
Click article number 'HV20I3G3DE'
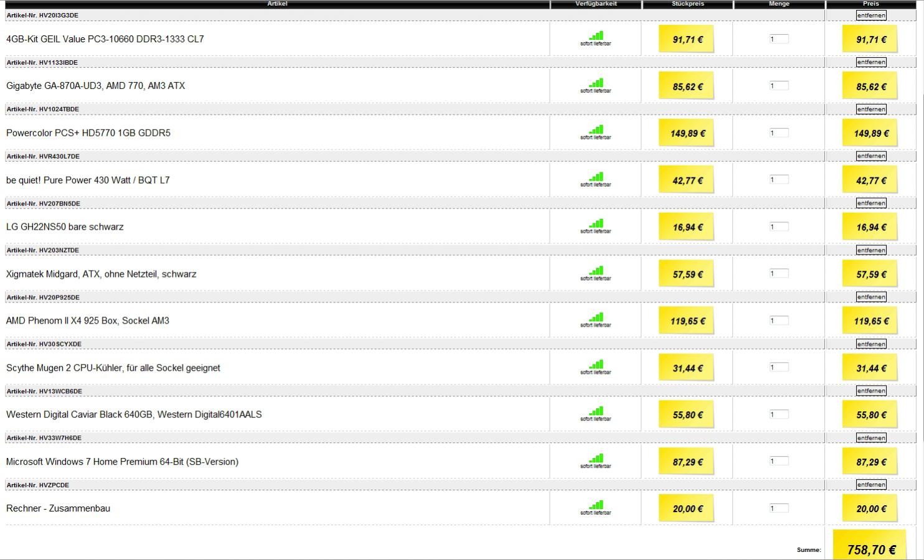59,16
